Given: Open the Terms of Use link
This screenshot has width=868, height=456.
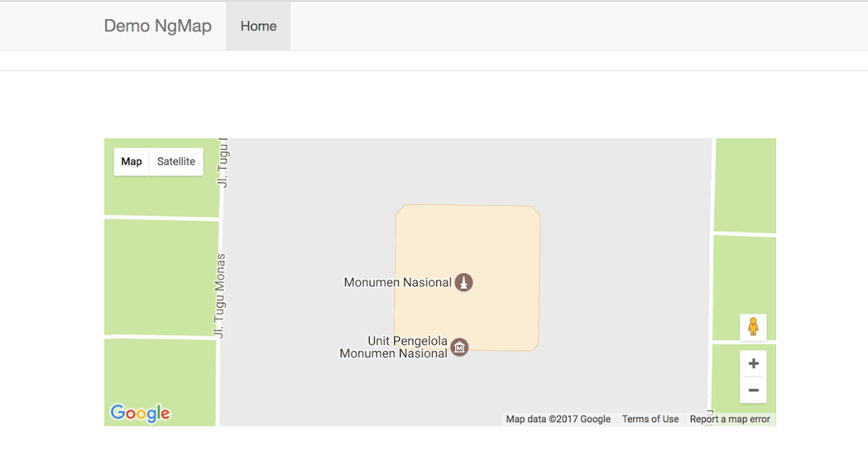Looking at the screenshot, I should 650,418.
